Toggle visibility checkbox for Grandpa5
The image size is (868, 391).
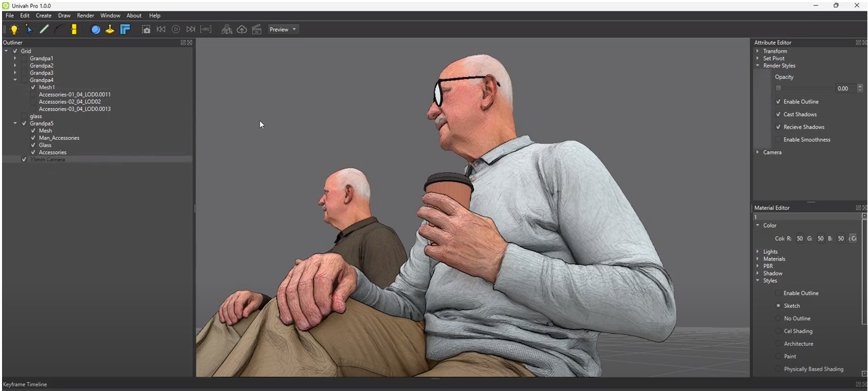(x=24, y=124)
